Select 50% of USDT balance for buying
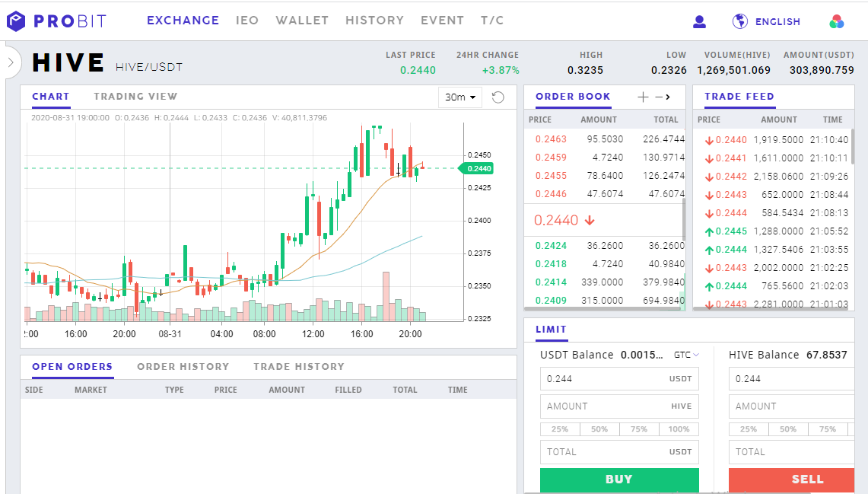This screenshot has width=868, height=494. point(599,429)
